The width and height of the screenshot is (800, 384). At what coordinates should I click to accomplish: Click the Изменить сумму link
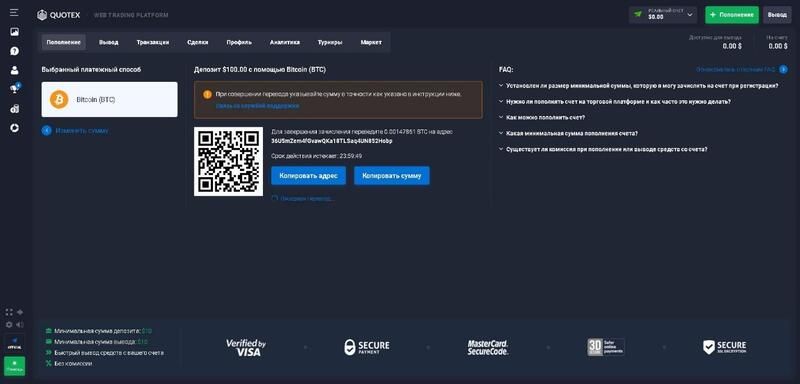(82, 131)
